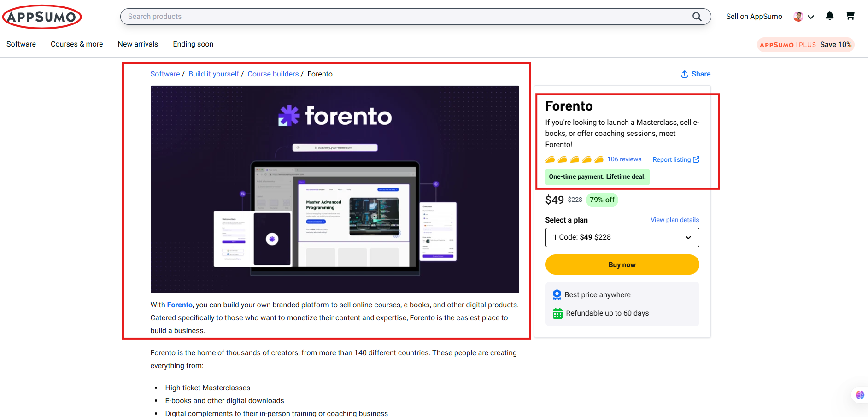The height and width of the screenshot is (417, 868).
Task: Open View plan details link
Action: pos(674,220)
